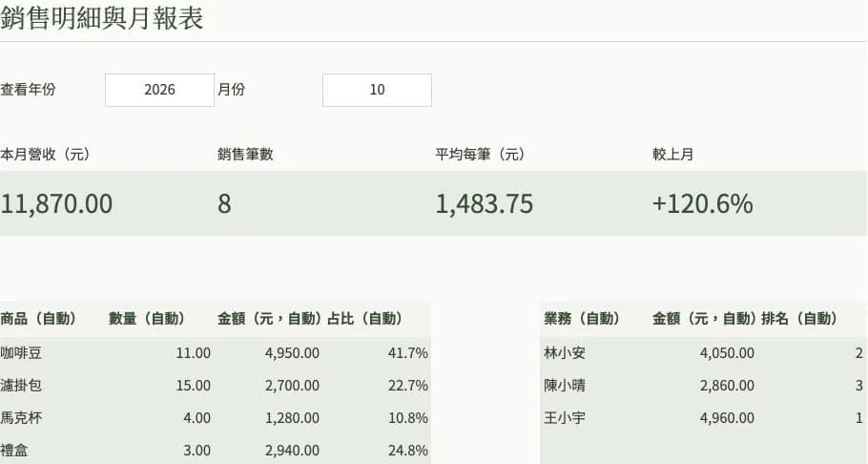Select the average per sale 1,483.75

[x=485, y=203]
